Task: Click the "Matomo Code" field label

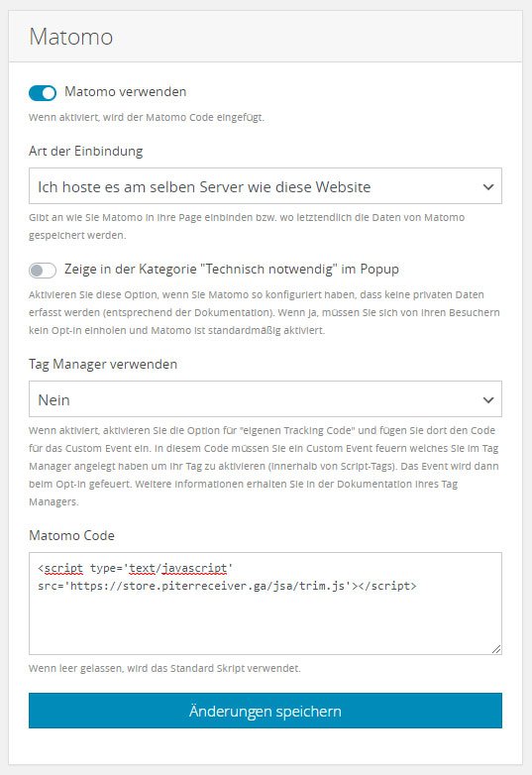Action: pos(71,536)
